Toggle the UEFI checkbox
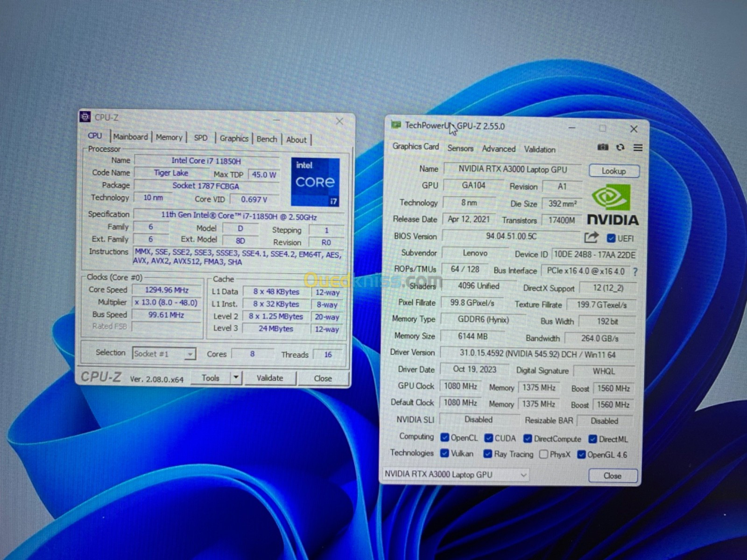 click(x=611, y=238)
